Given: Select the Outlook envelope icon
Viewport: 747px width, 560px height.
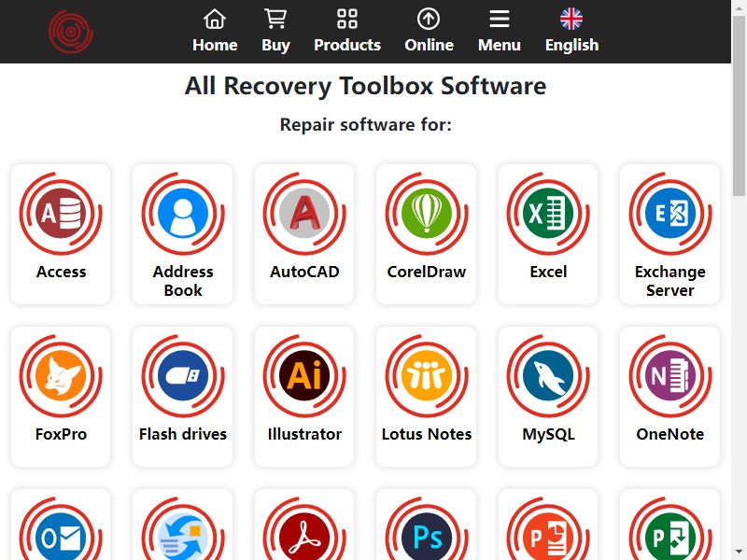Looking at the screenshot, I should point(61,528).
